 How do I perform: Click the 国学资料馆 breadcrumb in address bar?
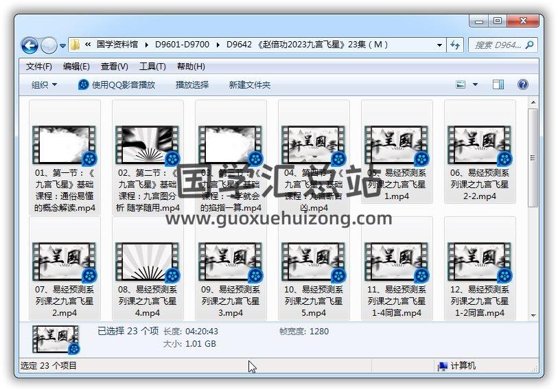(117, 45)
